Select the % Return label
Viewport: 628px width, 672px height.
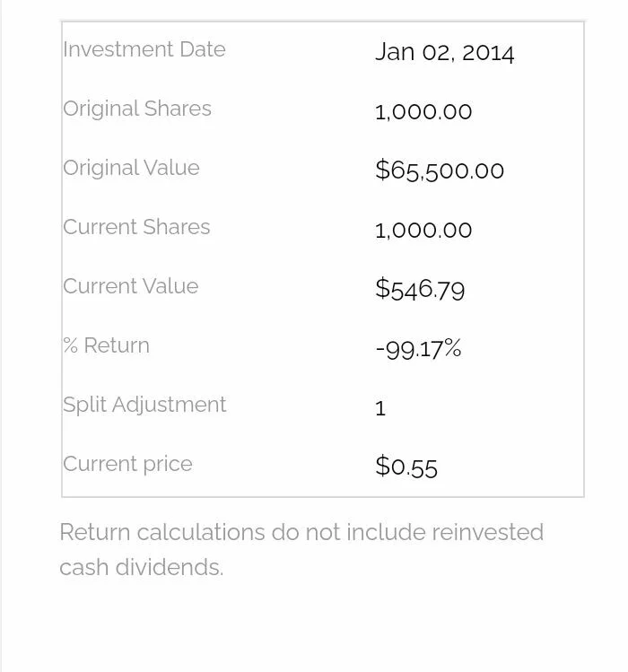[106, 345]
